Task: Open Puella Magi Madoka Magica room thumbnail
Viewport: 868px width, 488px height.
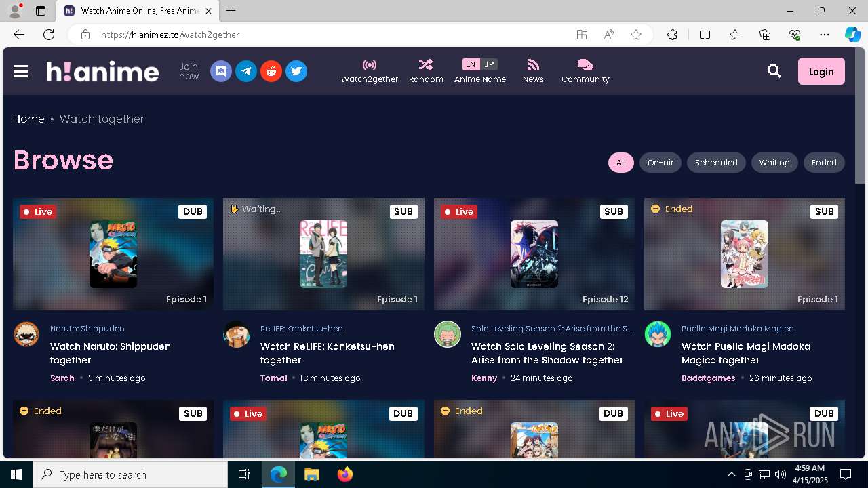Action: point(745,254)
